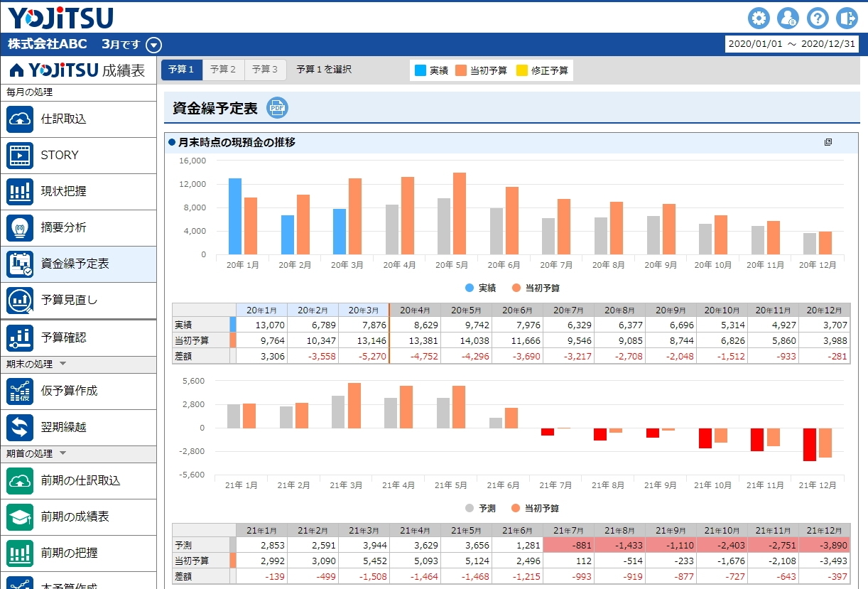868x589 pixels.
Task: Open the help question mark icon
Action: click(x=818, y=18)
